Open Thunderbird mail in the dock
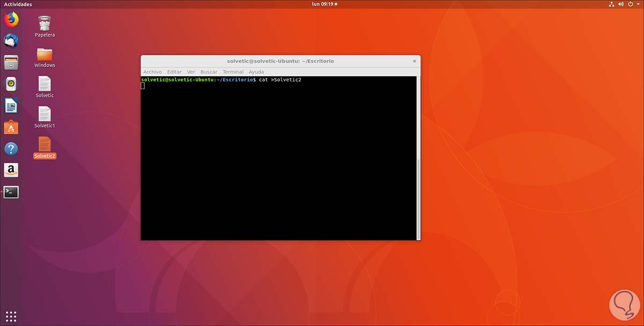644x326 pixels. point(11,41)
